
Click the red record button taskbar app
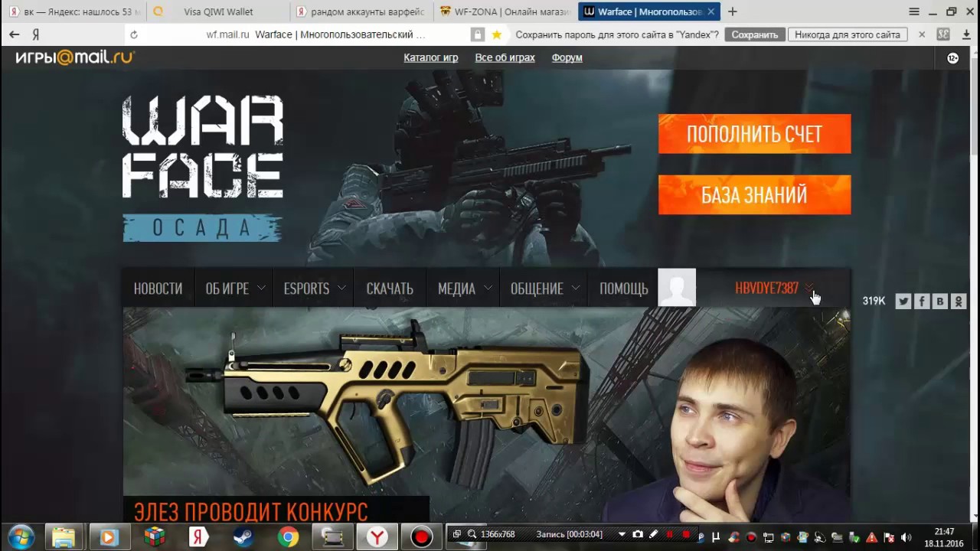[x=421, y=537]
